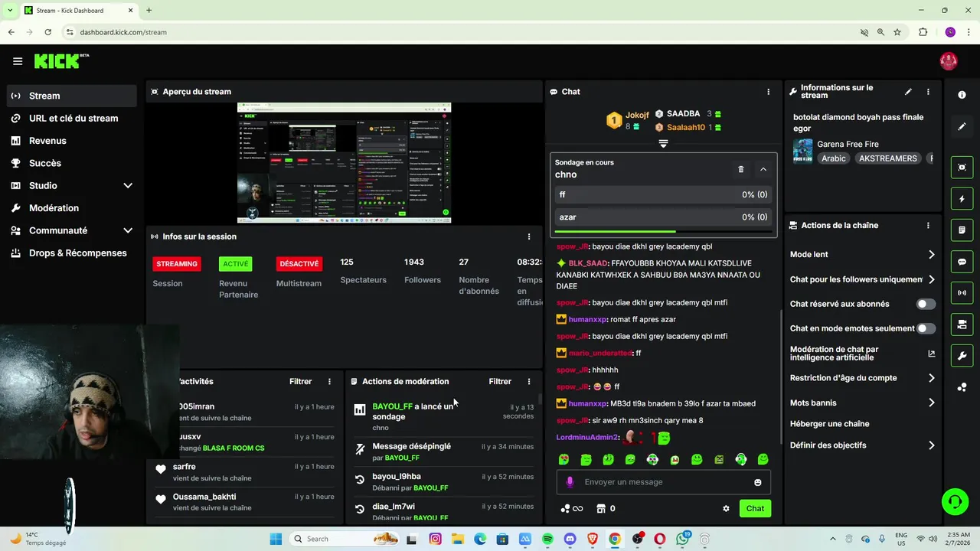Click the info icon in the right sidebar
Image resolution: width=980 pixels, height=551 pixels.
pos(962,94)
